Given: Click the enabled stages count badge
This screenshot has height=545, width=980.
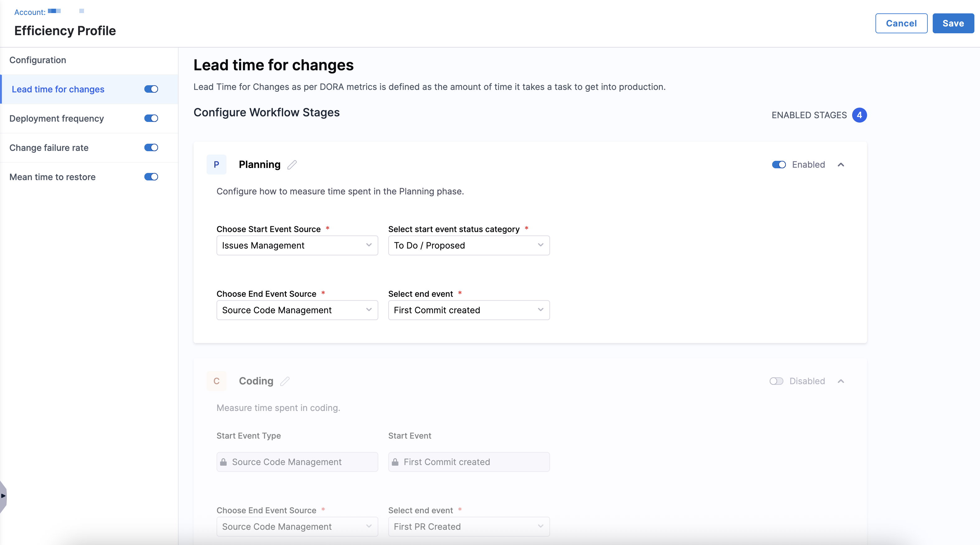Looking at the screenshot, I should 859,115.
